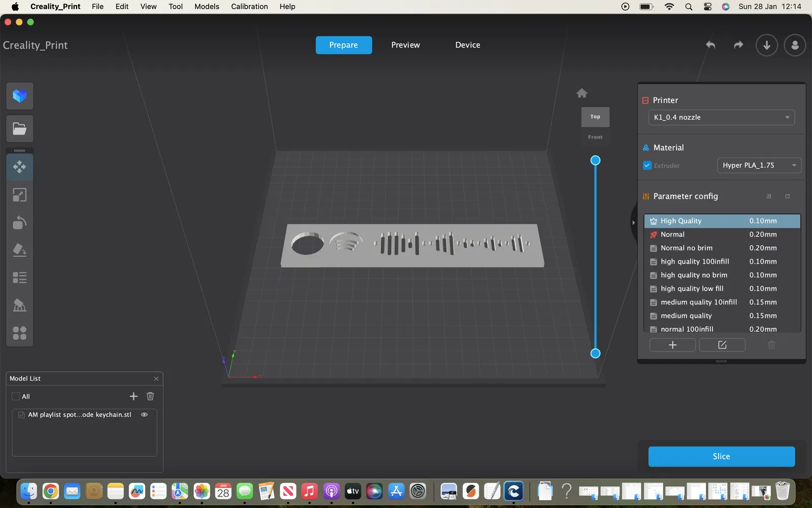The image size is (812, 508).
Task: Select high quality low fill profile
Action: click(x=722, y=289)
